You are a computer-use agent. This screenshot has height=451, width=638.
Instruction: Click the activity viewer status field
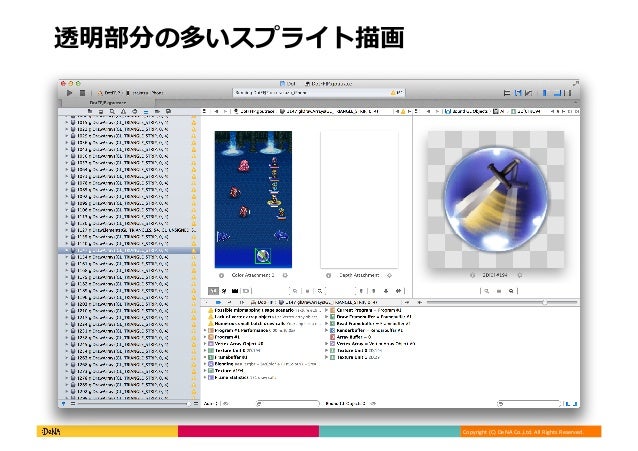pos(318,93)
